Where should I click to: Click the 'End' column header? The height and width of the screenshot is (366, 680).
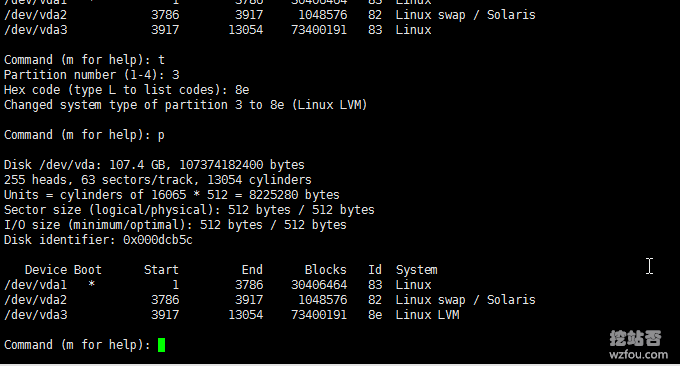pos(252,270)
